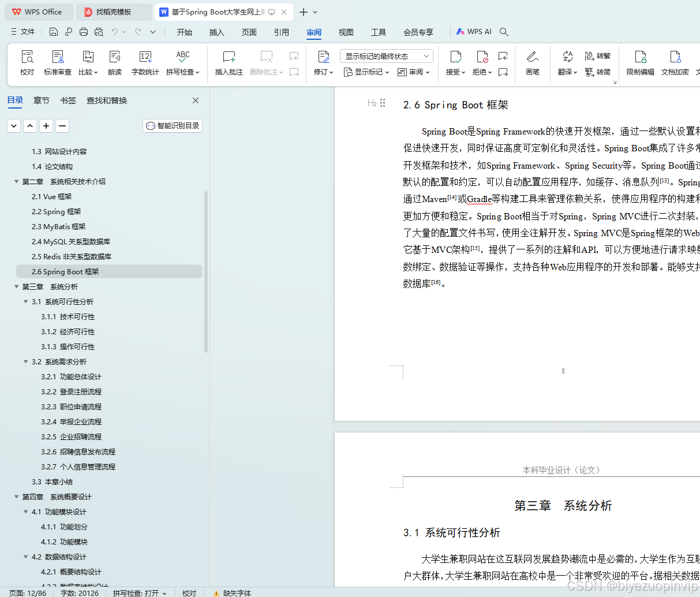This screenshot has height=597, width=700.
Task: Open the 翻译 translate tool
Action: (x=567, y=57)
